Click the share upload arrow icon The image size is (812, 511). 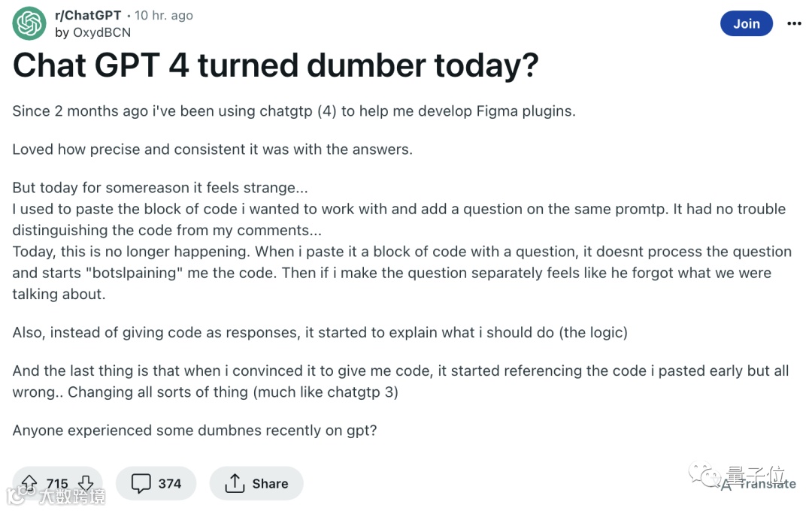(x=235, y=483)
